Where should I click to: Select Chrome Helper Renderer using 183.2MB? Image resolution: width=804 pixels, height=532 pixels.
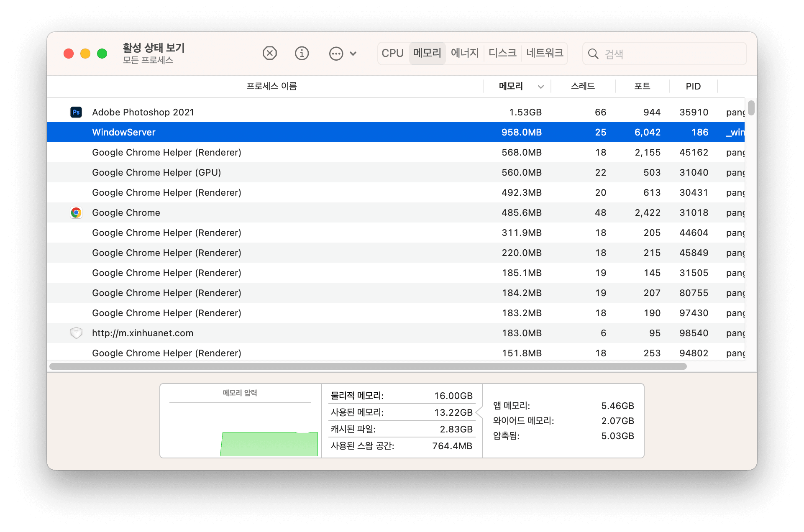point(396,313)
